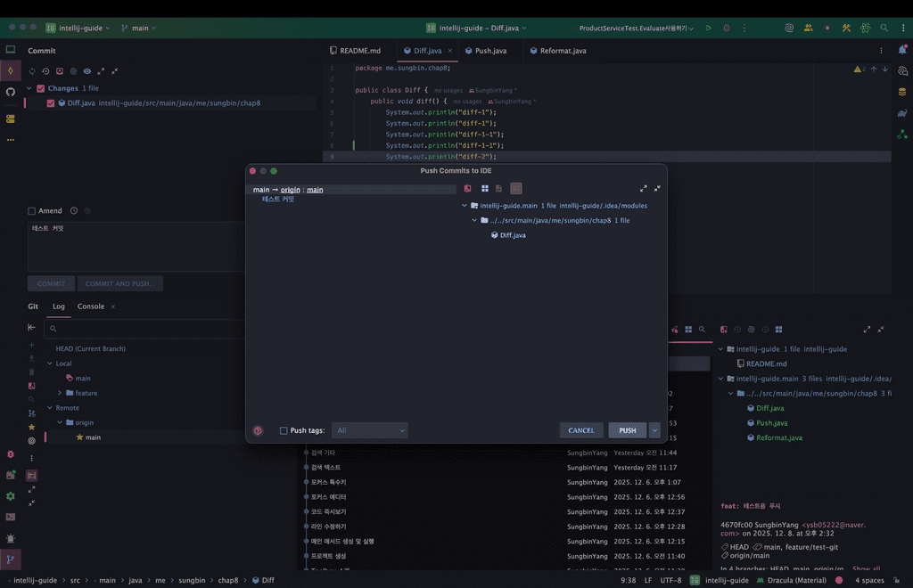Viewport: 913px width, 588px height.
Task: Collapse the intellij-guide.main node in push dialog
Action: coord(465,206)
